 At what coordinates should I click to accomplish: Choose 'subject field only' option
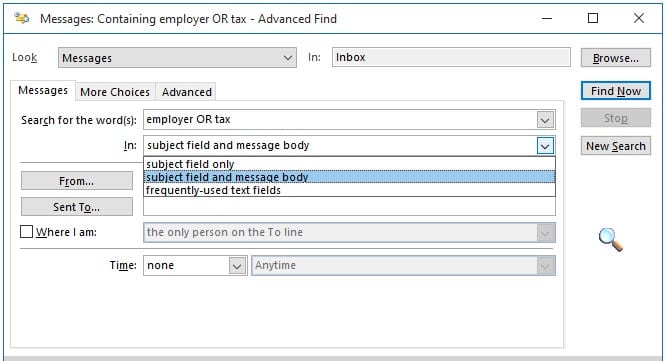click(349, 164)
